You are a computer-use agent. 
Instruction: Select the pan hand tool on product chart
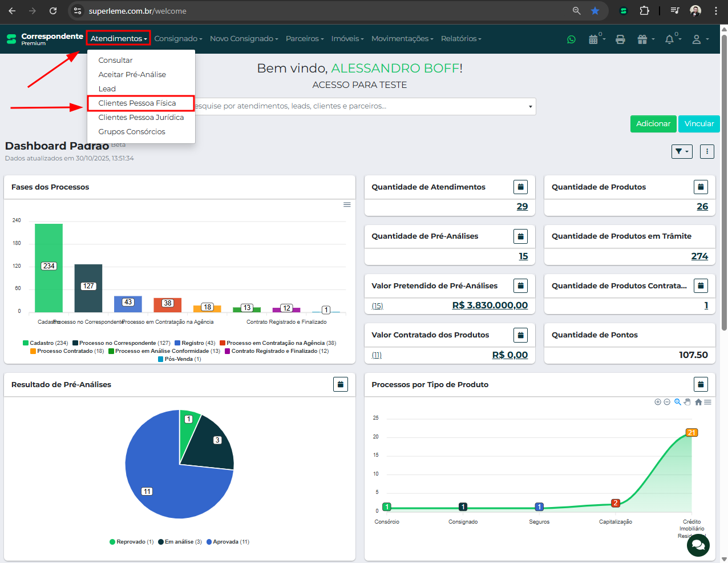687,402
